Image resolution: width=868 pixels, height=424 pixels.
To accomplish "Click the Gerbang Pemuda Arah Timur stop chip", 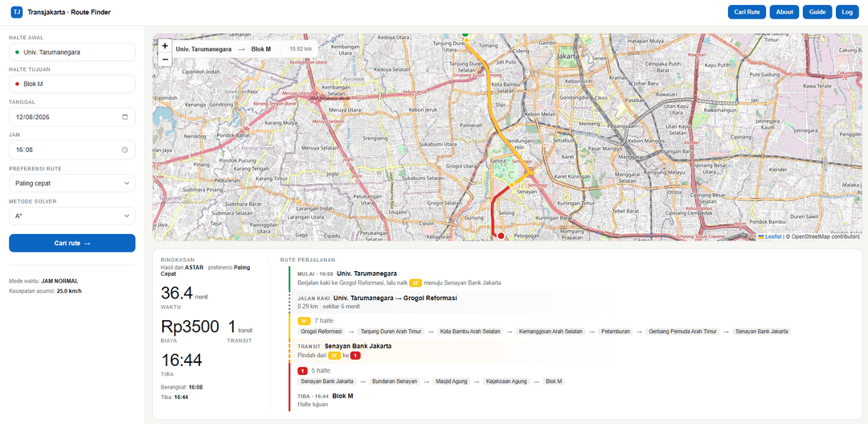I will click(x=682, y=331).
